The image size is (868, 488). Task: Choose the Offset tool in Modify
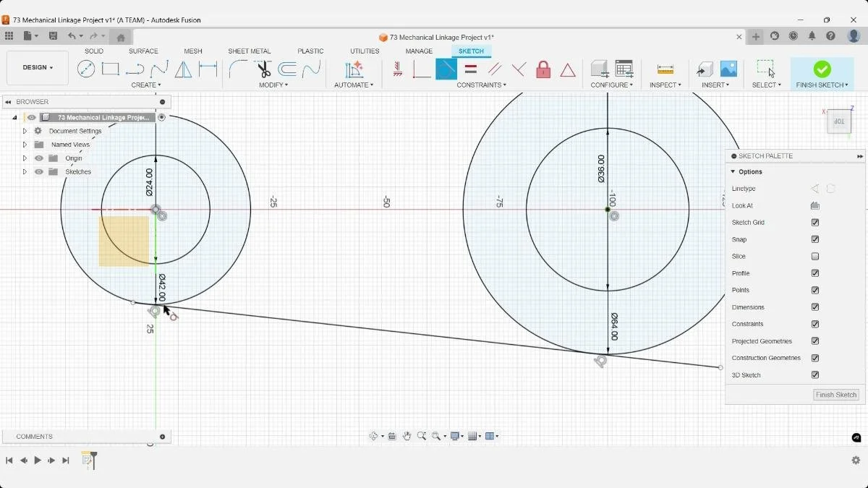[x=287, y=69]
